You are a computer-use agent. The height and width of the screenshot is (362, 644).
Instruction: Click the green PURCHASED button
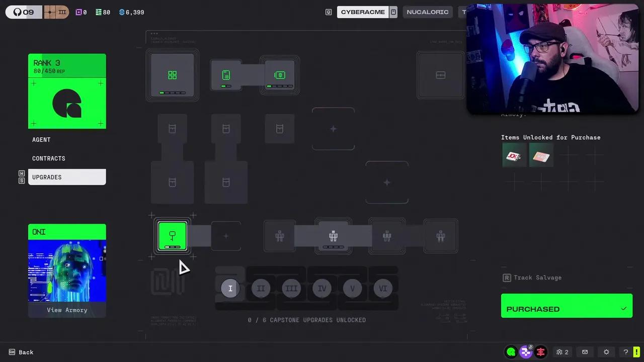[567, 306]
